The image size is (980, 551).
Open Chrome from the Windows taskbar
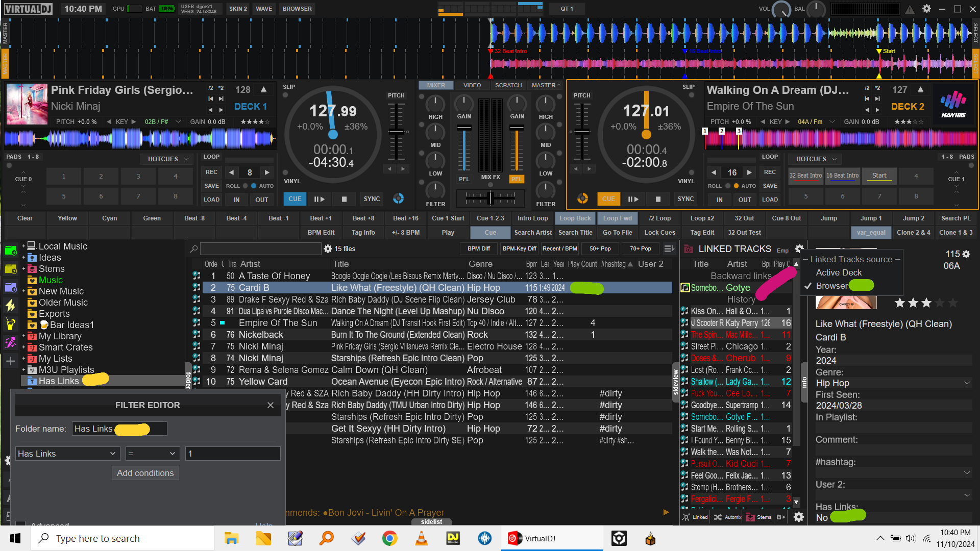tap(390, 538)
